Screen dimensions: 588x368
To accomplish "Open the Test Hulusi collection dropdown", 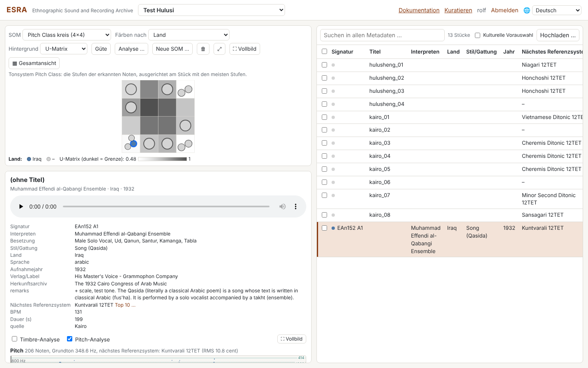I will pos(212,10).
